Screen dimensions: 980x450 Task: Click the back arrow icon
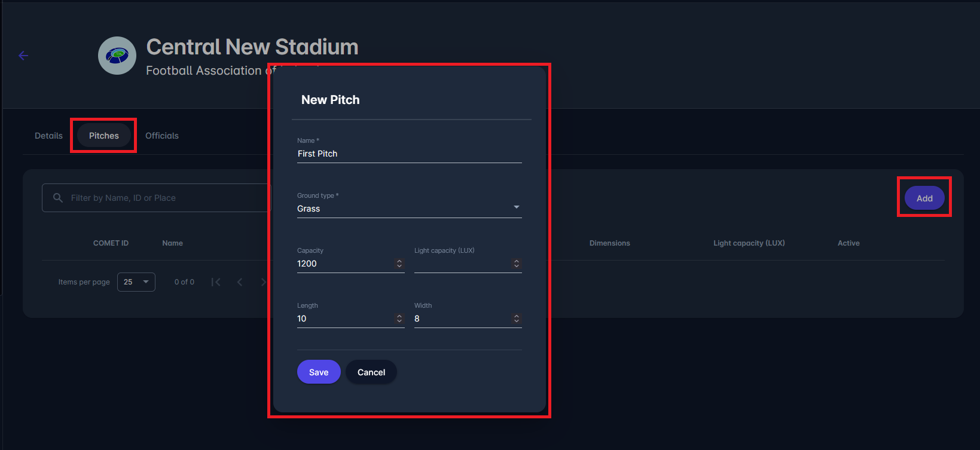pyautogui.click(x=23, y=56)
